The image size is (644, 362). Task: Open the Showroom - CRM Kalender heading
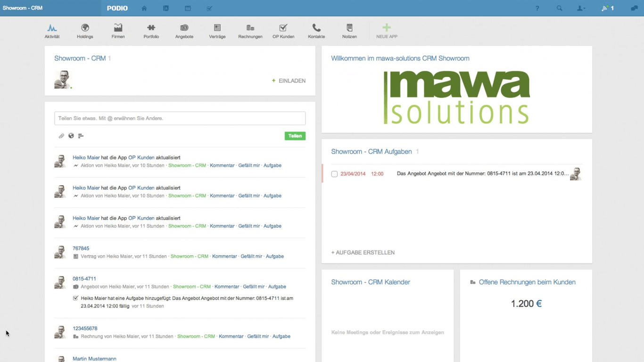tap(371, 282)
